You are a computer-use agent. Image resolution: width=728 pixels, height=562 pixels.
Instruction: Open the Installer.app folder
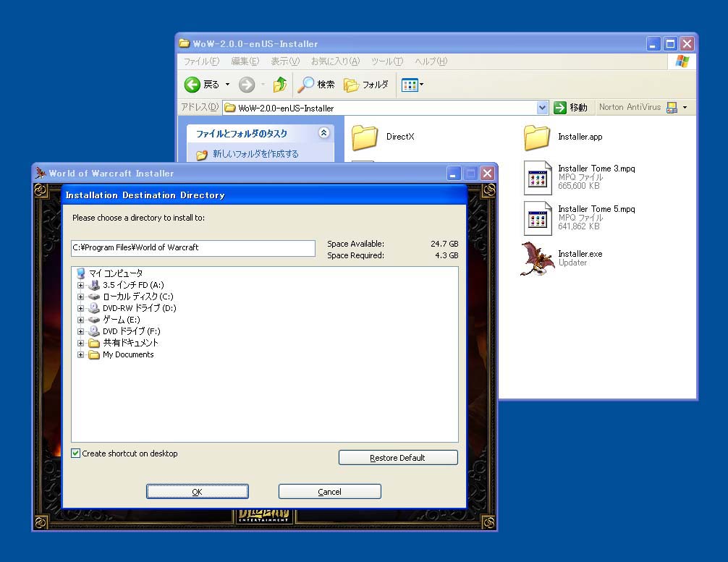click(x=537, y=137)
